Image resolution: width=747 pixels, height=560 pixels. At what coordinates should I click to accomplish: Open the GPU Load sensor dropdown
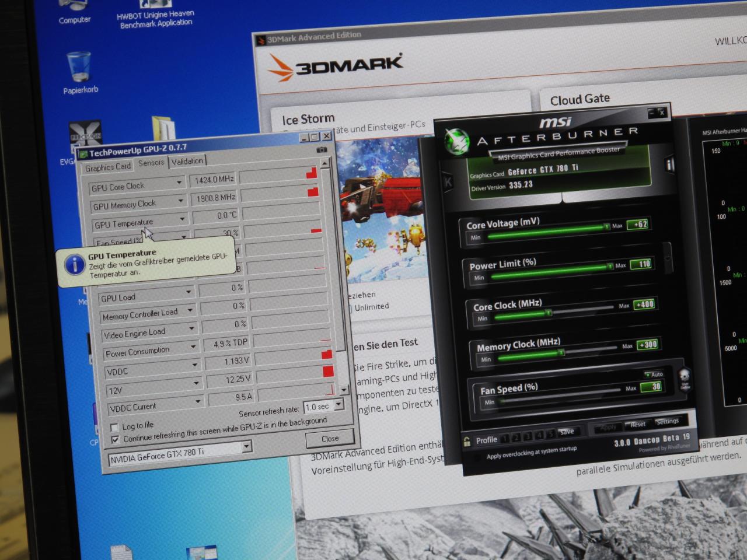[x=189, y=291]
